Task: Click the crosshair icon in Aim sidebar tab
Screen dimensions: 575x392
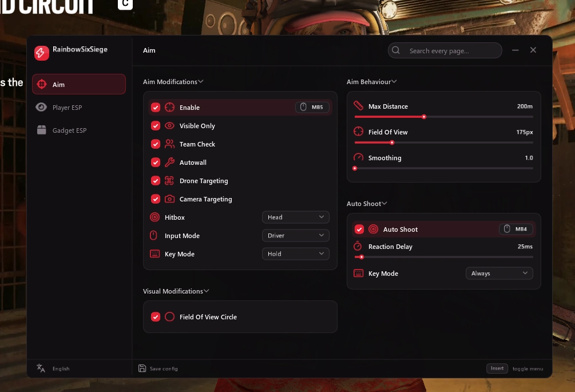Action: [x=42, y=84]
